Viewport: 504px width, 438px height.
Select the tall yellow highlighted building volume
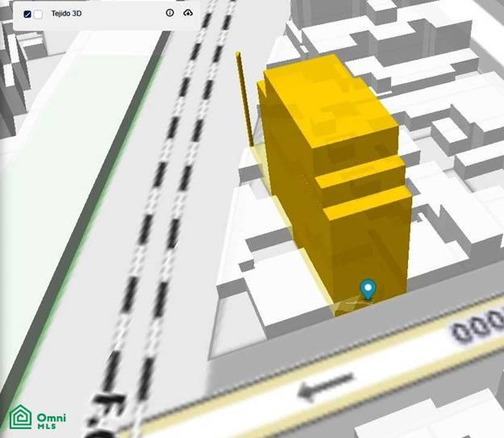tap(335, 180)
